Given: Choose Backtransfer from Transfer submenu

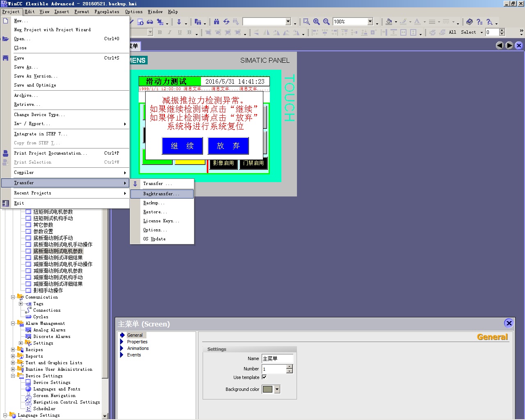Looking at the screenshot, I should point(162,194).
